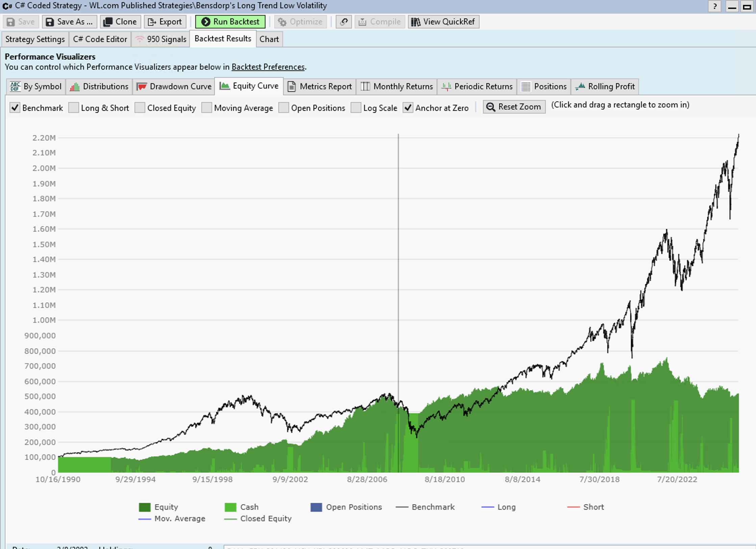Click the Save As button
Screen dimensions: 756x549
coord(69,22)
